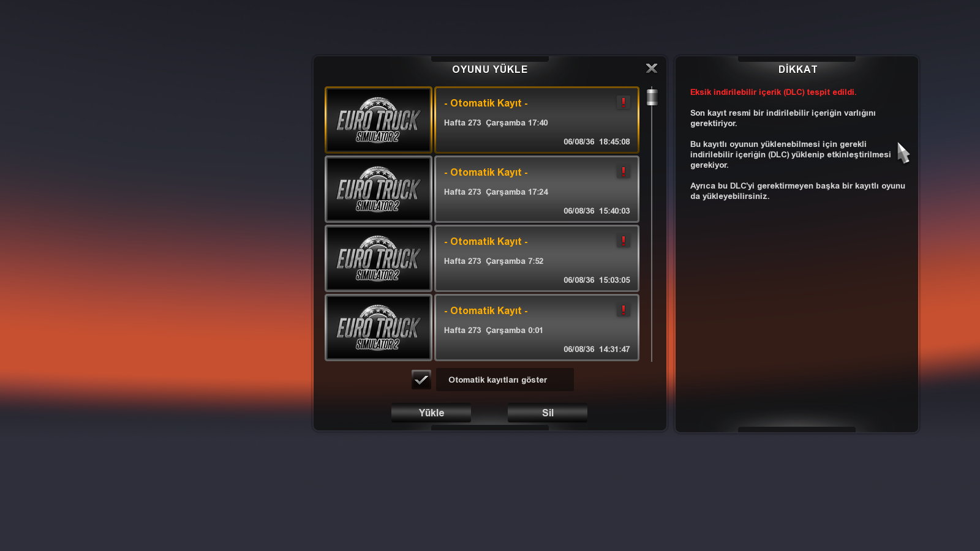Click the red warning icon on the 7:52 save
The height and width of the screenshot is (551, 980).
click(623, 241)
